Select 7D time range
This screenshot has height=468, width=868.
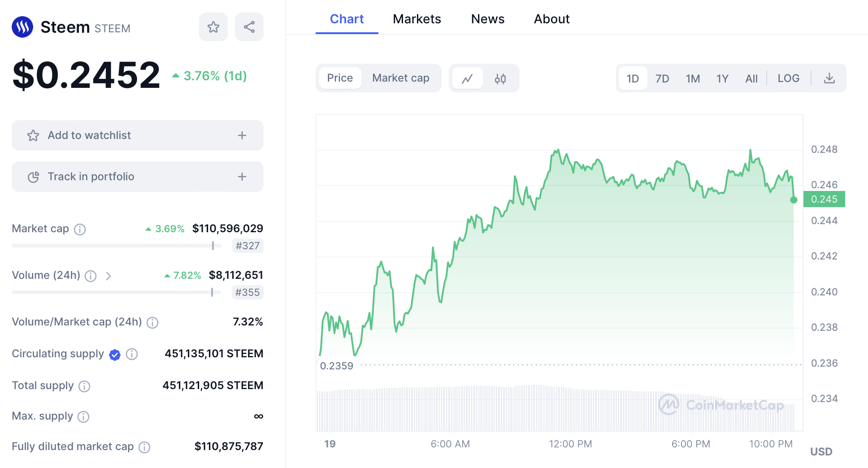(x=662, y=79)
